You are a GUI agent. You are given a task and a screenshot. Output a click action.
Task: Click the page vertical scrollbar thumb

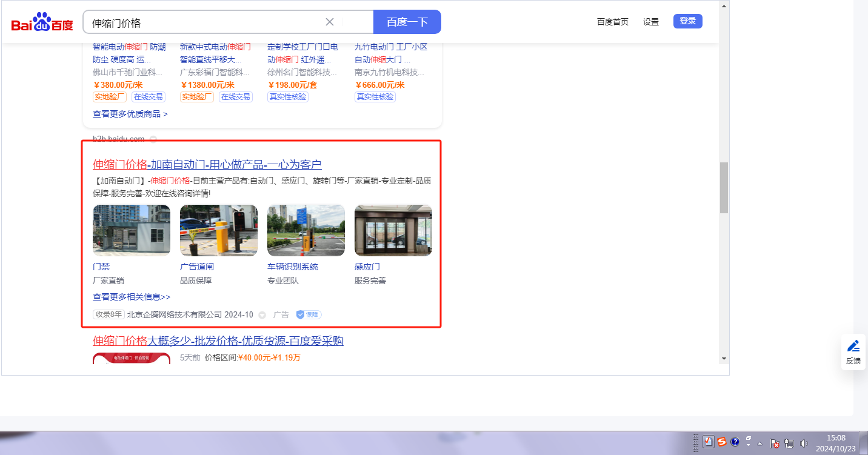(724, 188)
